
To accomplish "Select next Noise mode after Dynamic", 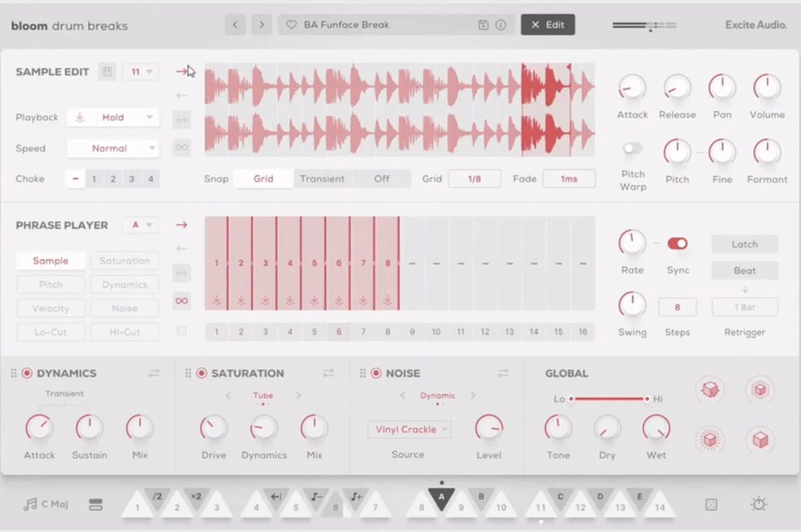I will (473, 396).
